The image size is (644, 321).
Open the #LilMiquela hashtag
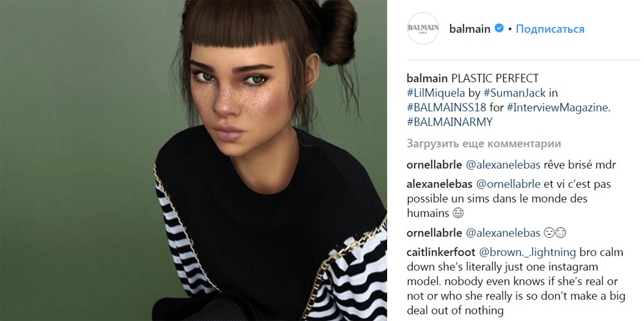(436, 93)
